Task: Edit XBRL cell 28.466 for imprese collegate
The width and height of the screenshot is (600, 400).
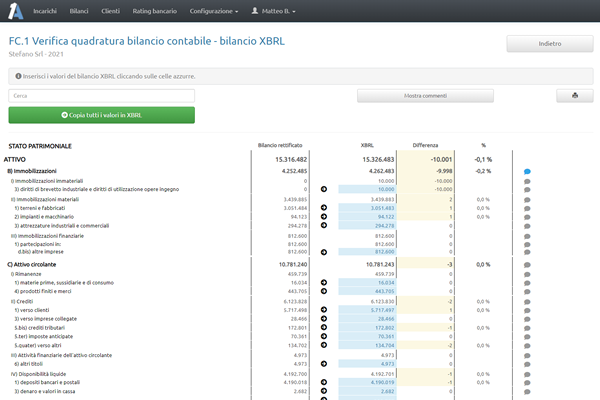Action: point(367,319)
